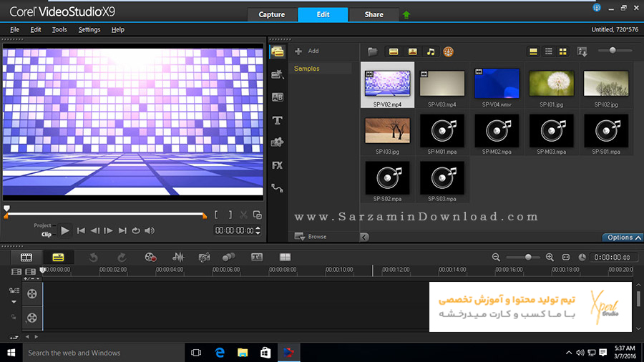
Task: Open the Graphic library icon
Action: pos(277,142)
